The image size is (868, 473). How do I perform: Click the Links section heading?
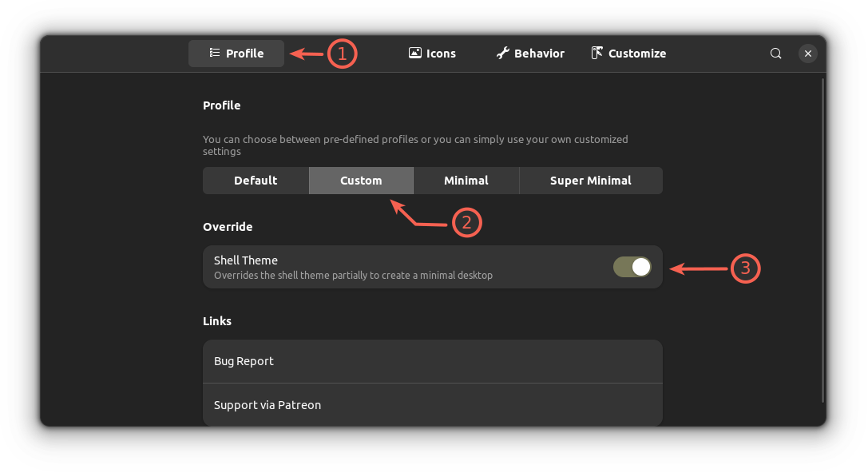(x=217, y=320)
